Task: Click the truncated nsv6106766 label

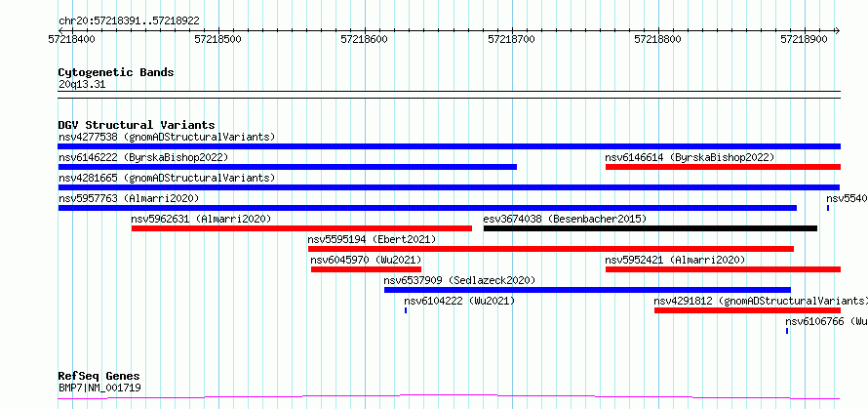Action: 826,321
